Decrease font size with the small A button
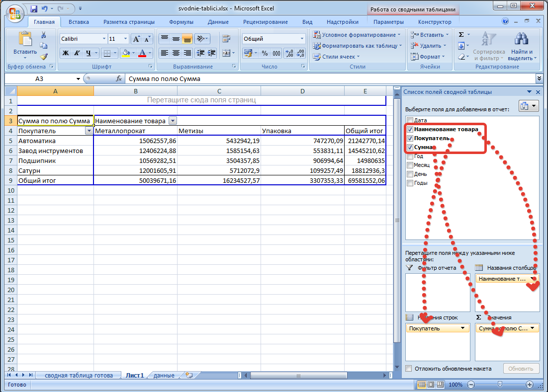 [147, 39]
